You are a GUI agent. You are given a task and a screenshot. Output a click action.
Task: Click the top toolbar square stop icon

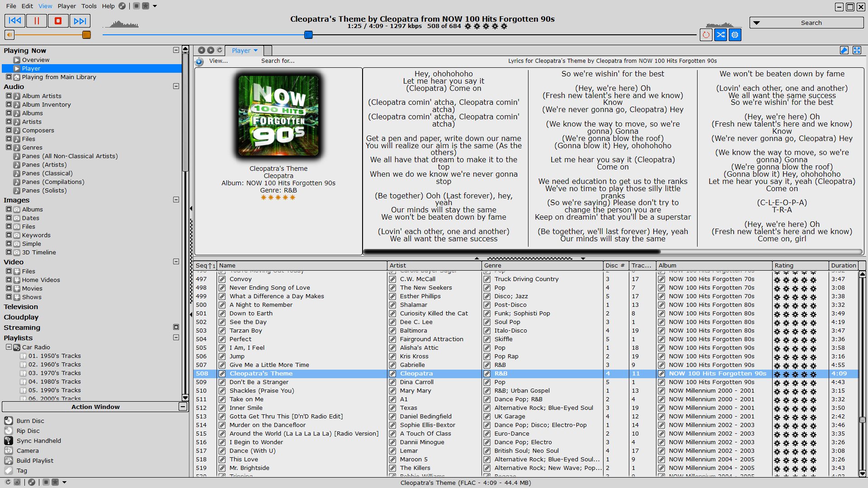point(136,6)
